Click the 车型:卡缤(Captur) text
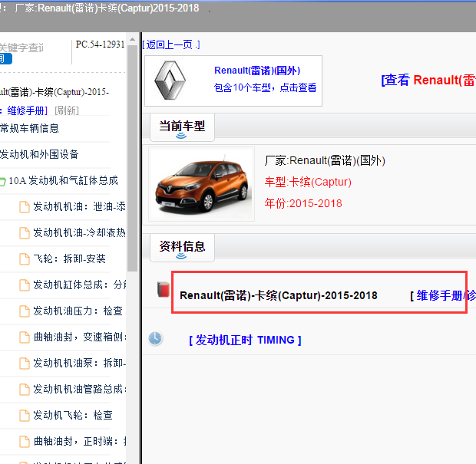This screenshot has height=464, width=476. click(x=308, y=182)
